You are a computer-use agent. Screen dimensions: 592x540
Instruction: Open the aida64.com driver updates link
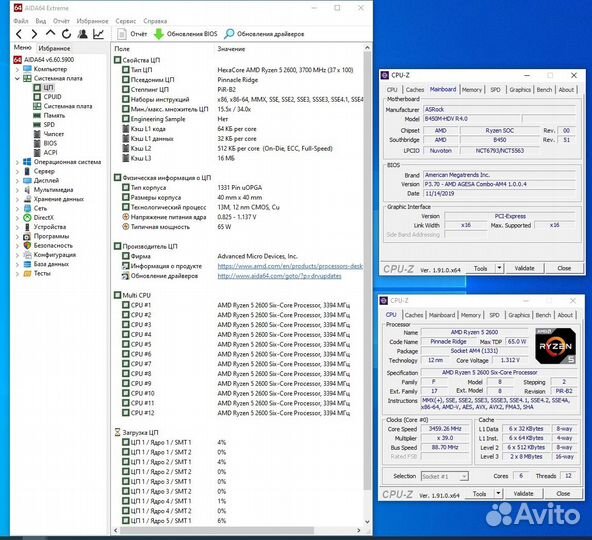point(279,276)
